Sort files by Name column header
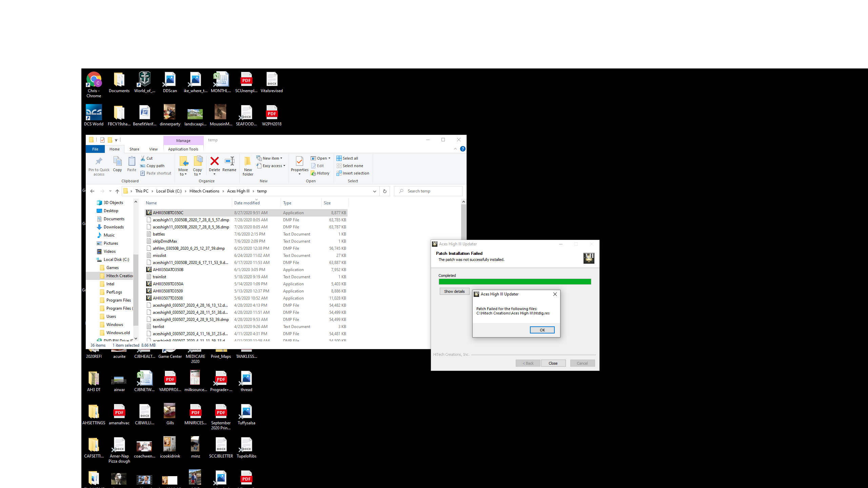 click(188, 203)
